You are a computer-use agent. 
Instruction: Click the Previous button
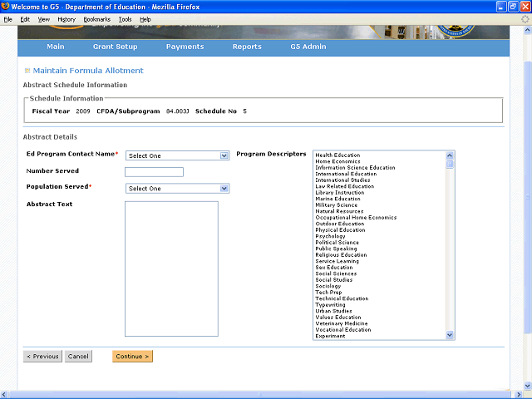42,357
